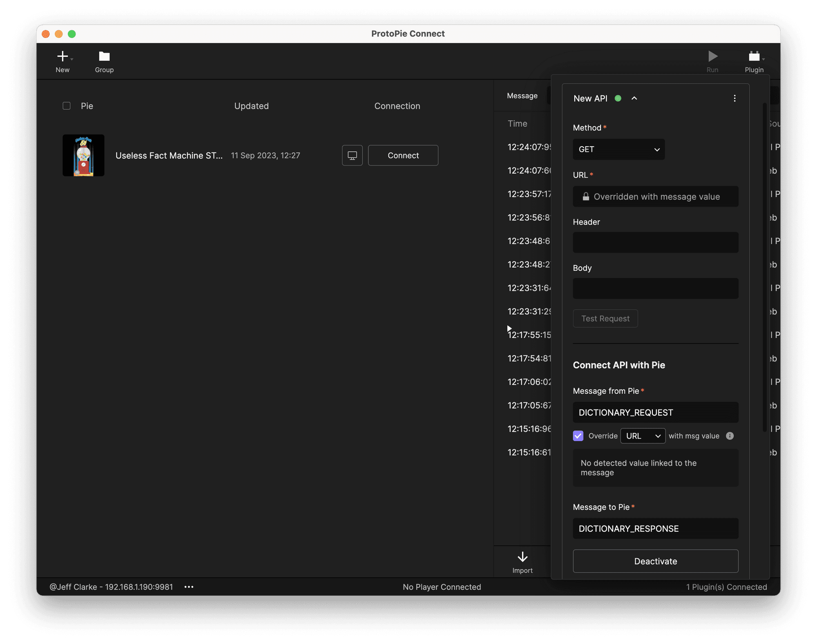
Task: Click the Run play icon
Action: pos(713,56)
